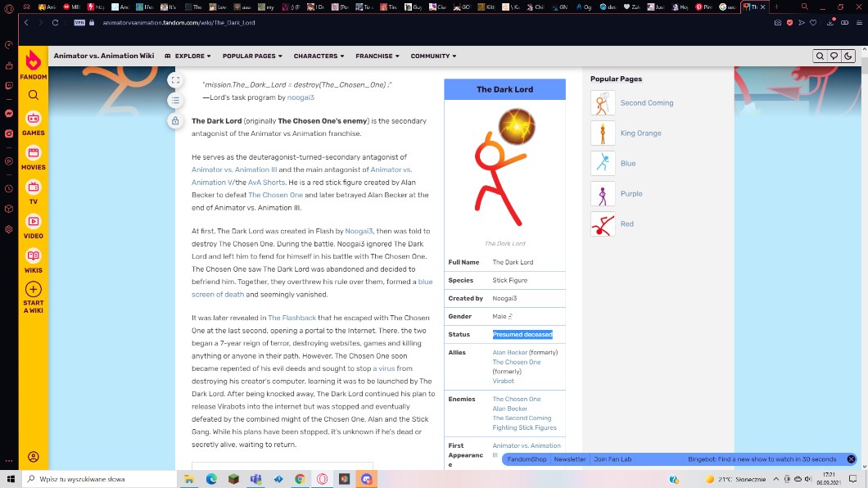The width and height of the screenshot is (868, 488).
Task: Open the Community menu
Action: (x=433, y=56)
